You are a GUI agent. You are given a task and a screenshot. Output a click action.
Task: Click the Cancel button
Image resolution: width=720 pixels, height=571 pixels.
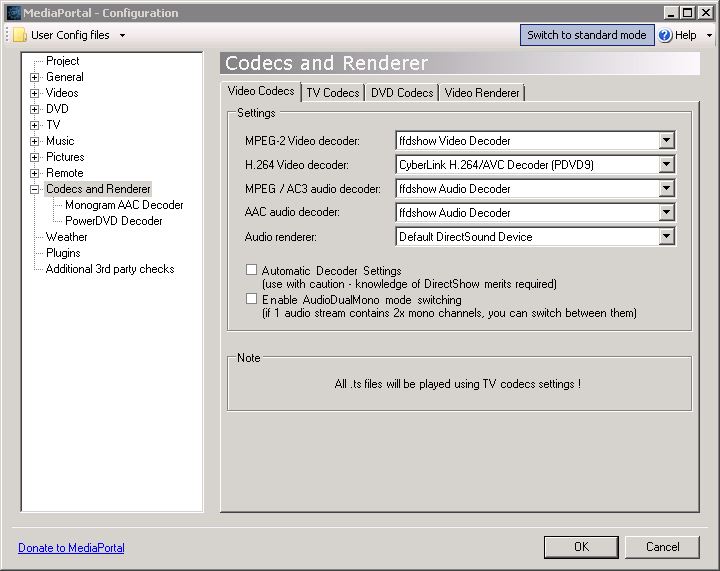(662, 547)
